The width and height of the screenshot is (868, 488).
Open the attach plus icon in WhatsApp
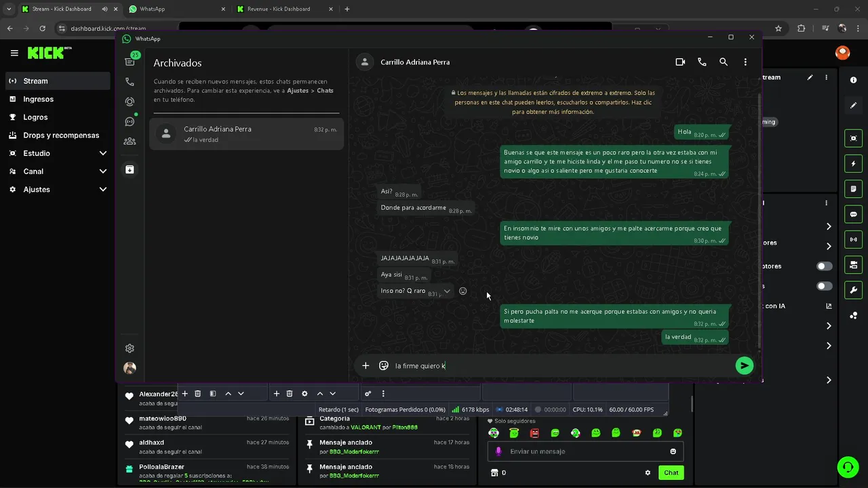(x=366, y=366)
